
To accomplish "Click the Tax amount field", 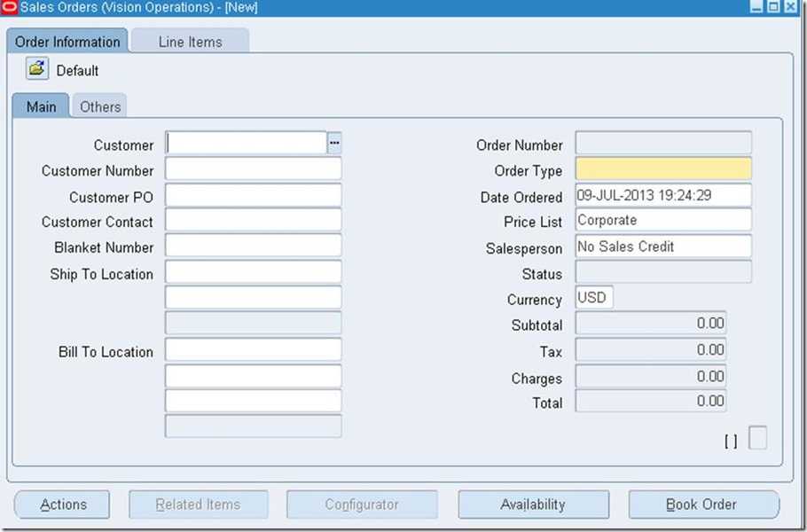I will pos(651,350).
